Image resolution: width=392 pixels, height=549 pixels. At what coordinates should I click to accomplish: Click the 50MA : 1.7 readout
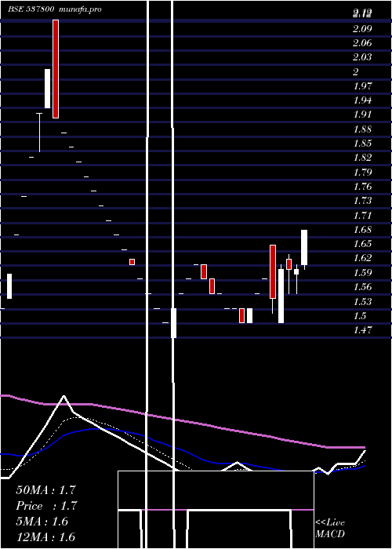point(45,490)
